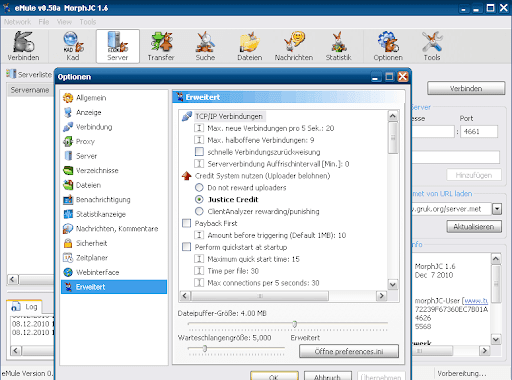Viewport: 512px width, 380px height.
Task: Toggle schnelle Verbindungszurückweisung checkbox
Action: tap(199, 152)
